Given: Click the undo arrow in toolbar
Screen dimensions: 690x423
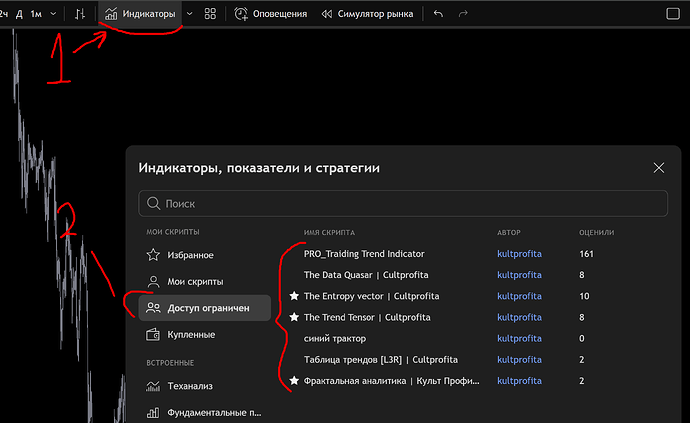Looking at the screenshot, I should coord(438,14).
